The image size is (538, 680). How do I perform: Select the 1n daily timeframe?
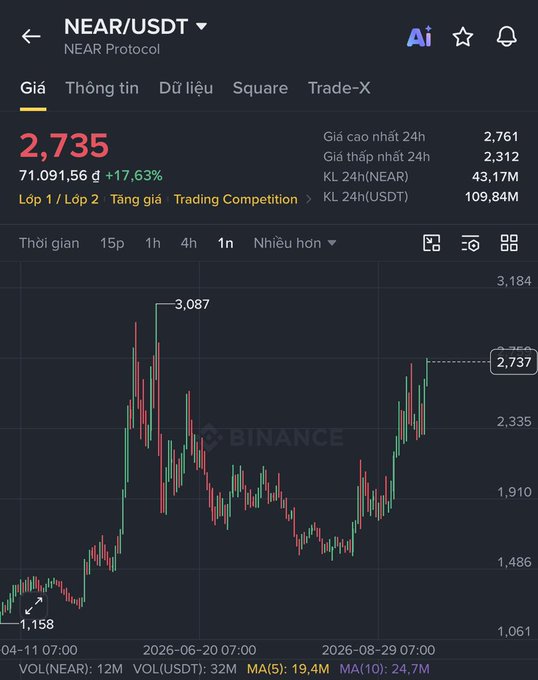(x=225, y=243)
